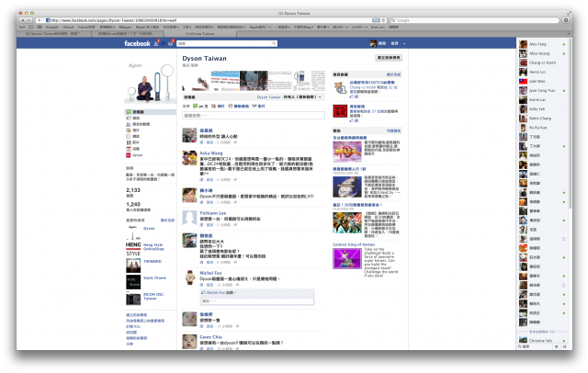The height and width of the screenshot is (373, 588).
Task: Select the link icon in share bar
Action: coord(231,106)
